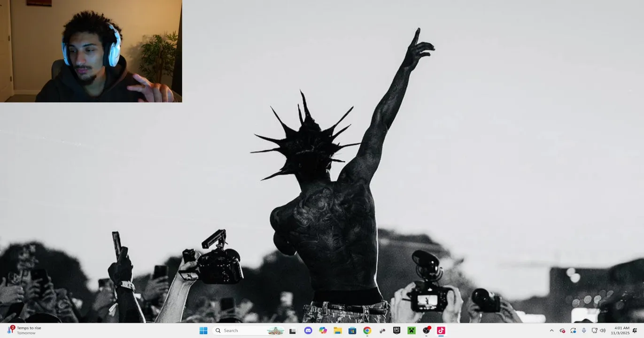The image size is (644, 338).
Task: Launch Epic Games Launcher from the taskbar
Action: coord(396,330)
